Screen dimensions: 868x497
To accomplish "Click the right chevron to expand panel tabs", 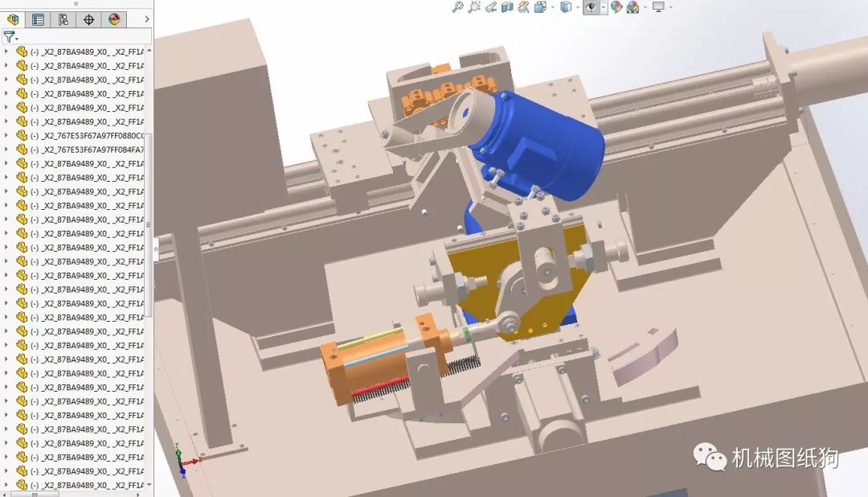I will click(146, 18).
